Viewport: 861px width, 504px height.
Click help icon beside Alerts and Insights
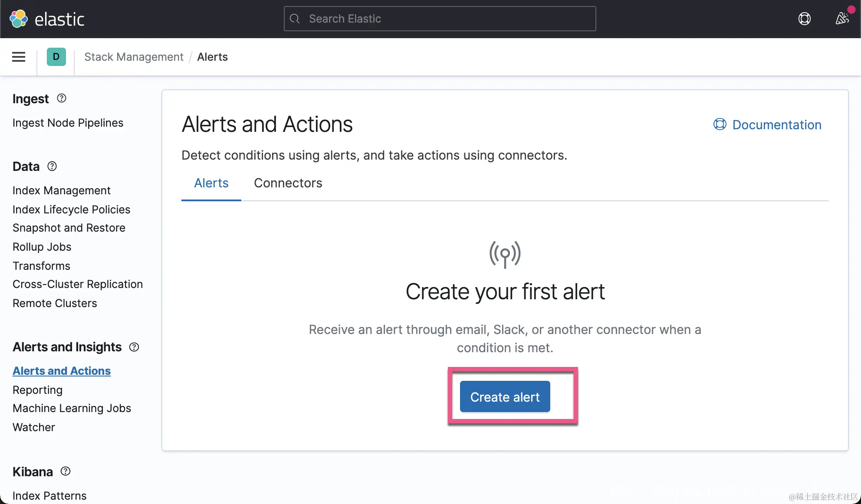(x=134, y=347)
